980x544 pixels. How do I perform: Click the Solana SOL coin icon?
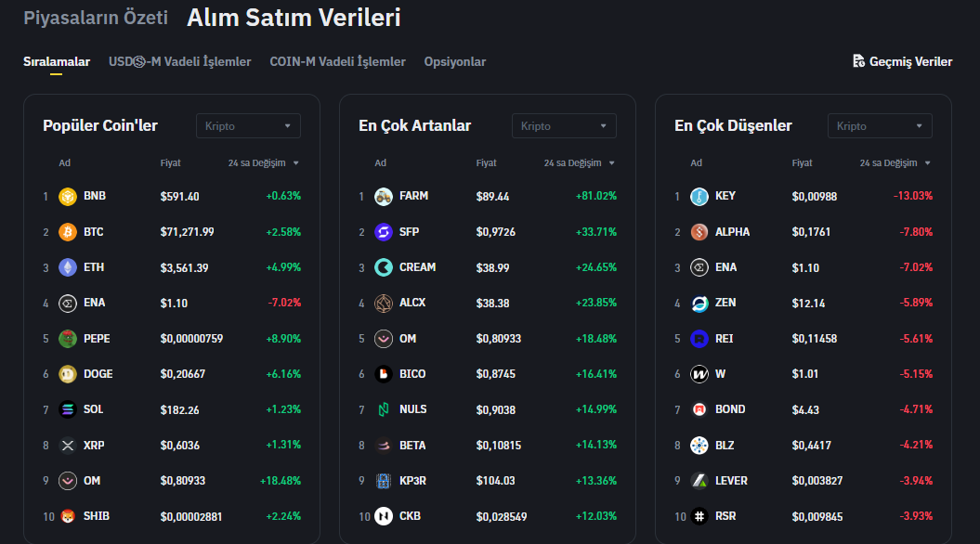coord(68,409)
